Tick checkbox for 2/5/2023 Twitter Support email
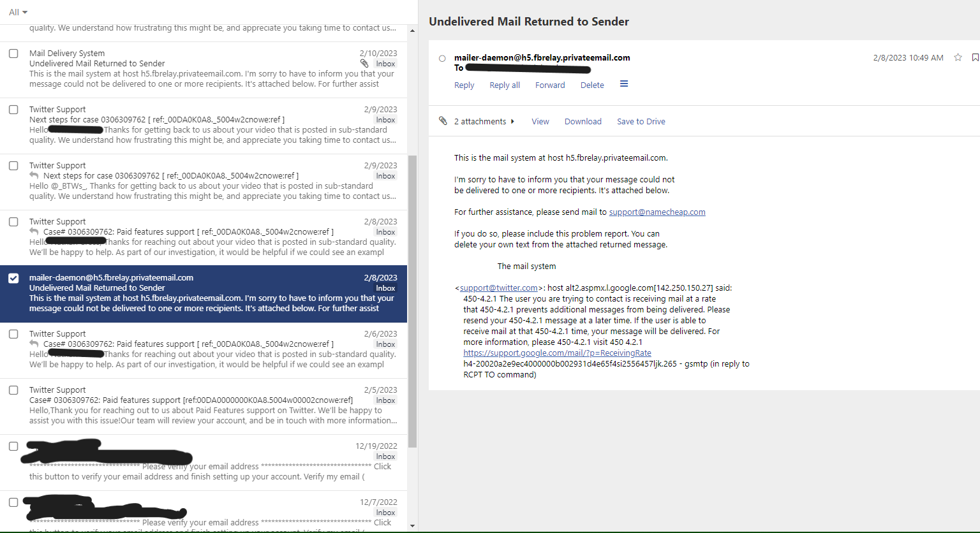 (13, 390)
